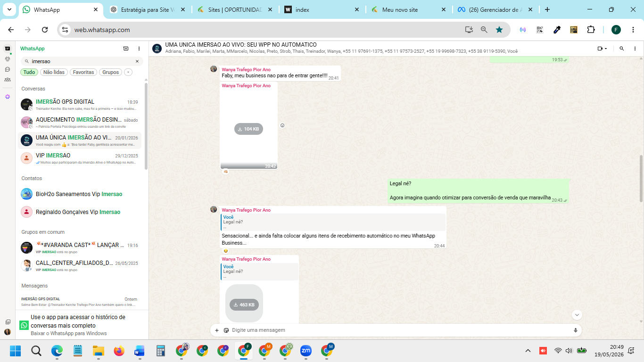
Task: Select the Tudo filter chip
Action: pos(29,72)
